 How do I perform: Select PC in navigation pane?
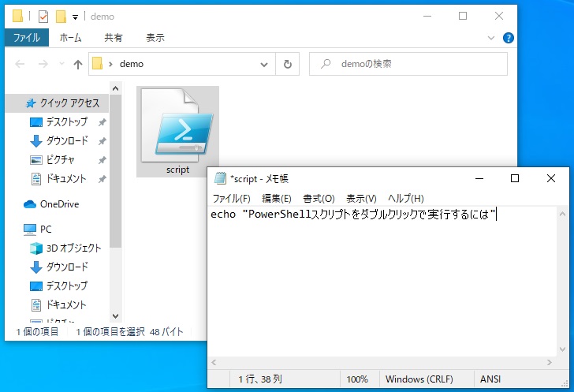pos(38,230)
